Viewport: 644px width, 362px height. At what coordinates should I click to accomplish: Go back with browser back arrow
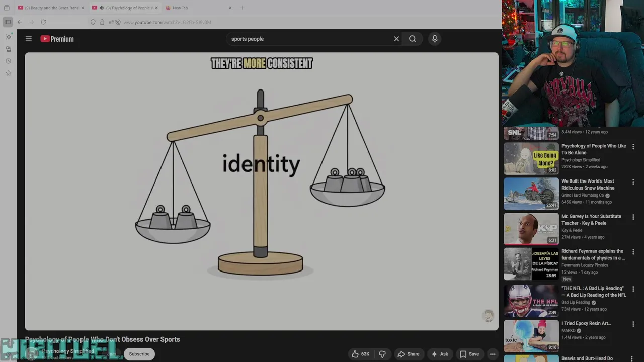(x=20, y=22)
